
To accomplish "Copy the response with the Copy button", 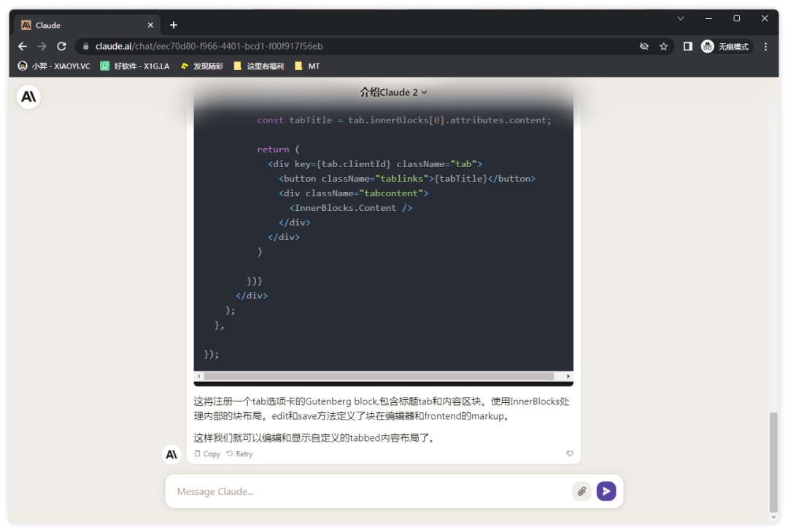I will [207, 454].
